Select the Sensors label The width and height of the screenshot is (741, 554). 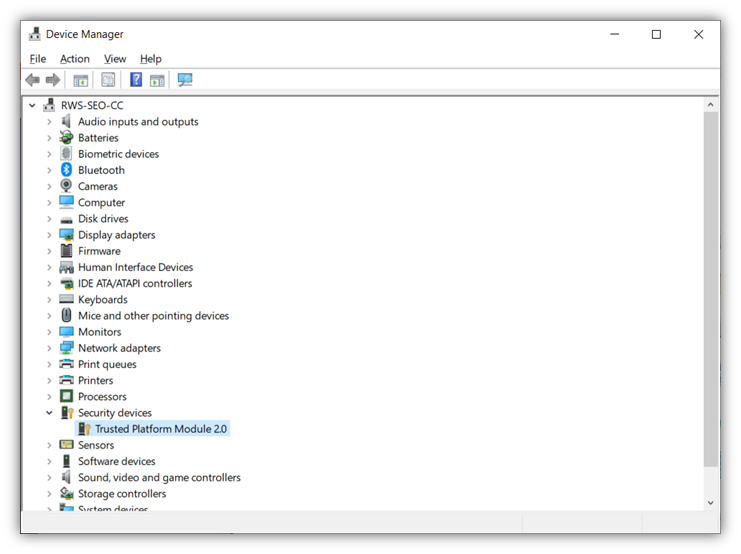pyautogui.click(x=96, y=445)
